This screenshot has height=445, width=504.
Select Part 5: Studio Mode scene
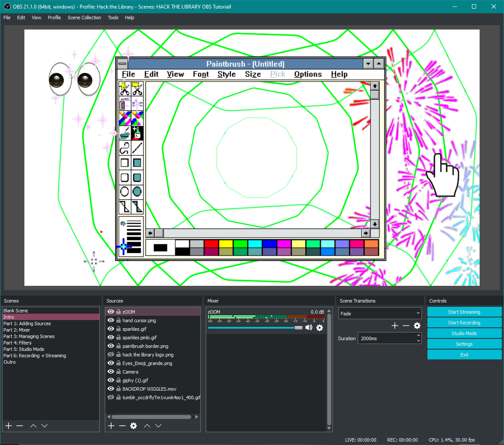pos(51,349)
